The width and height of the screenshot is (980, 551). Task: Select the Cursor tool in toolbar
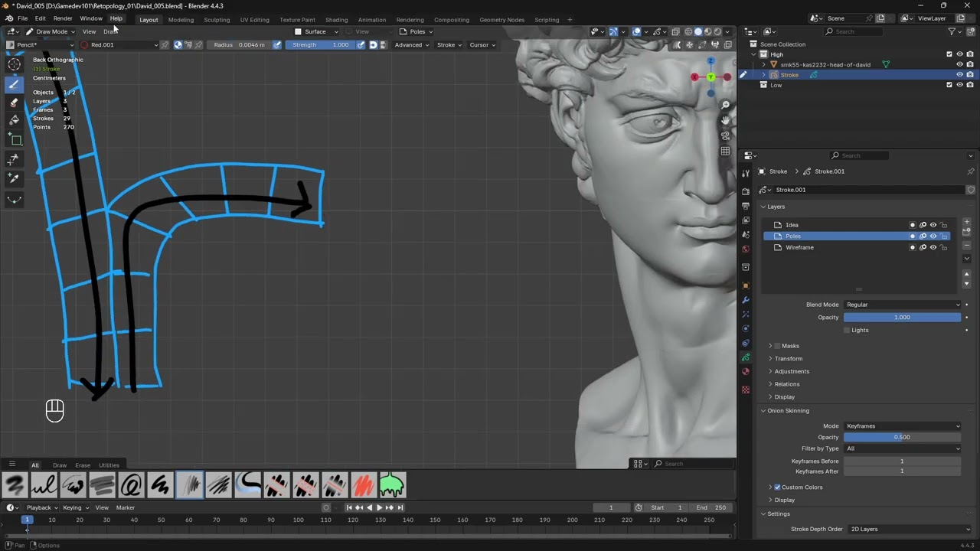tap(14, 64)
